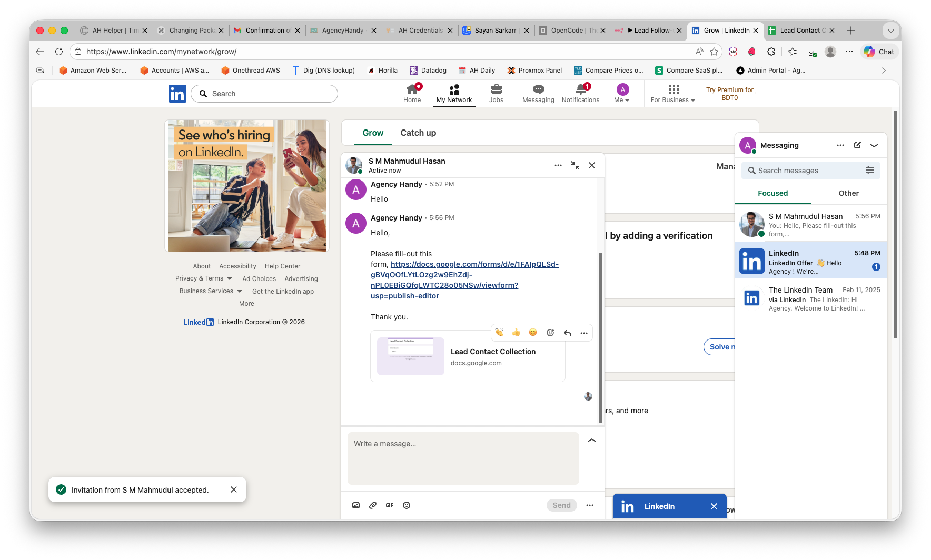Select the Other messages tab

[848, 193]
